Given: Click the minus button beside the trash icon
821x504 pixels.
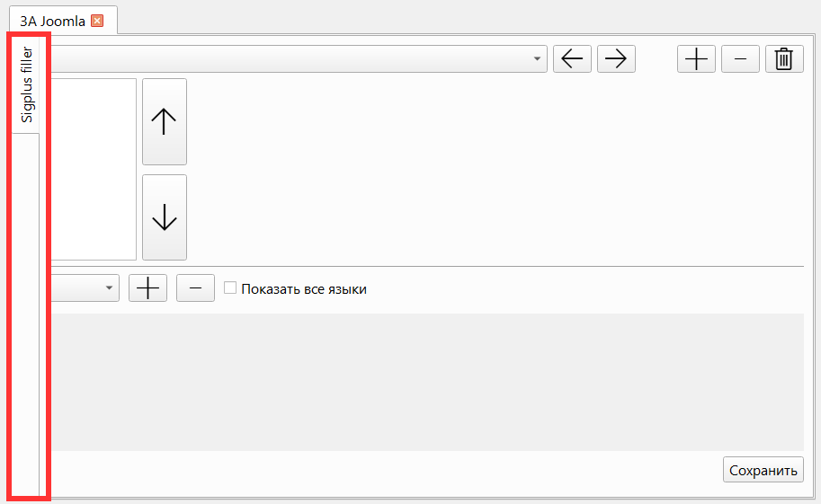Looking at the screenshot, I should pyautogui.click(x=740, y=58).
